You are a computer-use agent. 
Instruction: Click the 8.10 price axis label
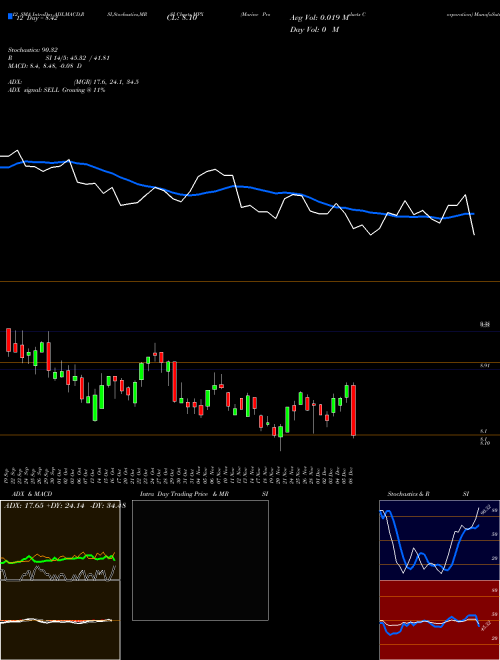484,442
